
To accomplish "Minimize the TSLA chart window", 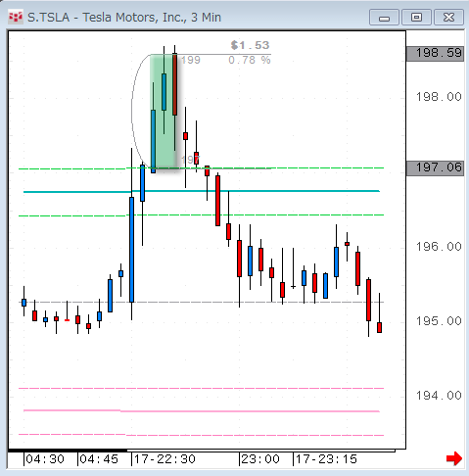I will (384, 18).
